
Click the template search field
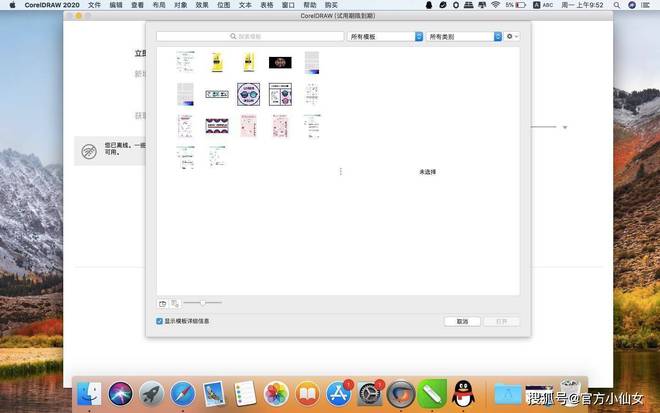[x=250, y=37]
